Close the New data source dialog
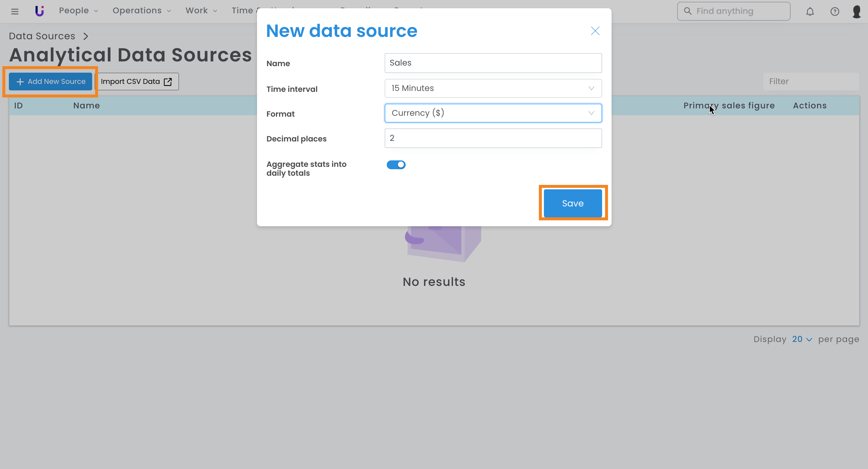This screenshot has width=868, height=469. [595, 31]
